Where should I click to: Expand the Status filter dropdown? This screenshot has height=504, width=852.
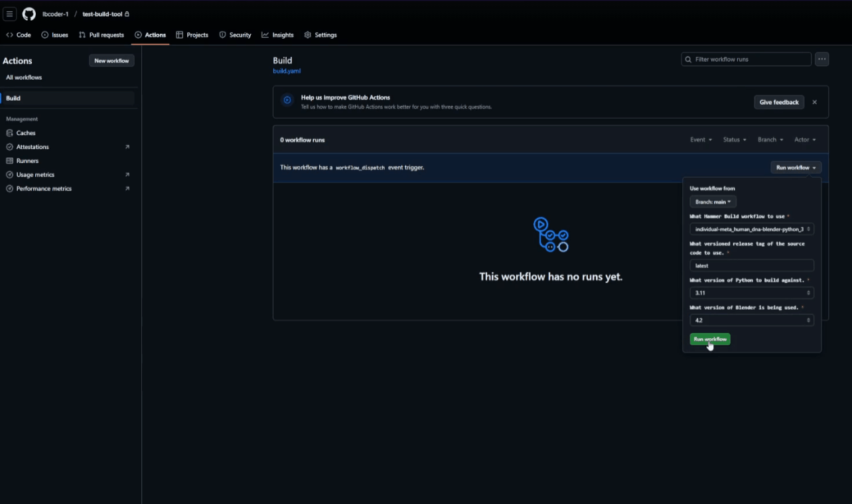[x=735, y=140]
